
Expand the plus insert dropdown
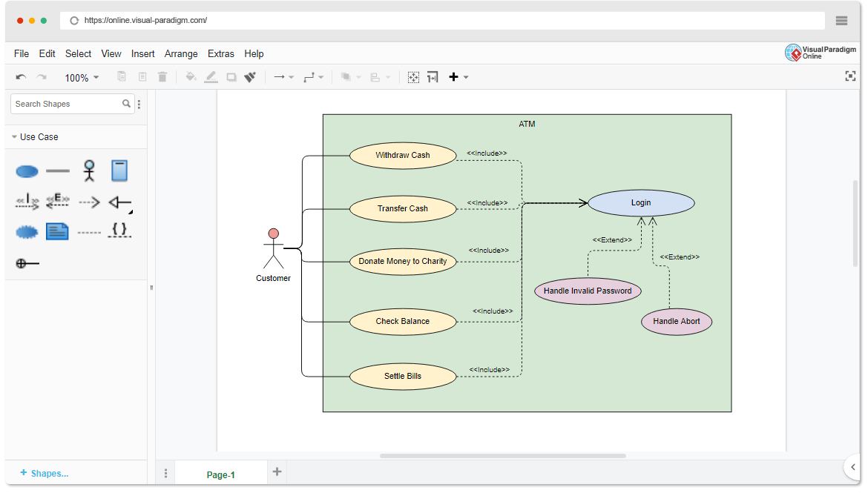click(458, 77)
